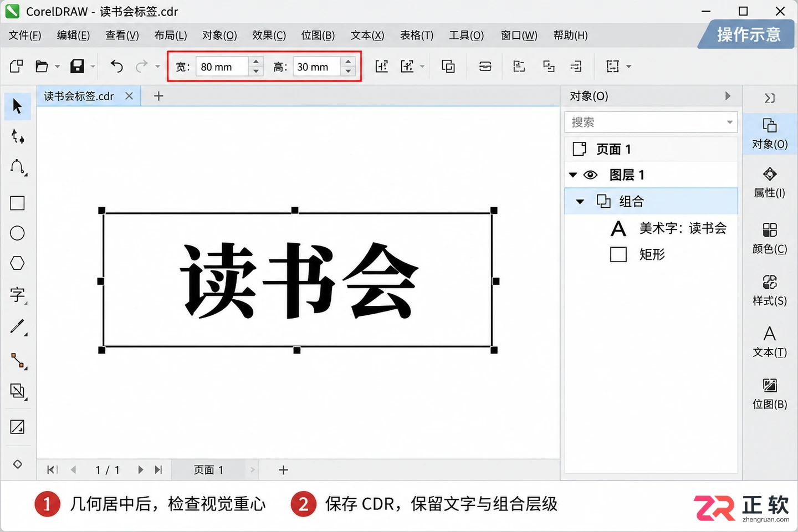The image size is (798, 532).
Task: Open the 位图(B) docker icon
Action: click(770, 393)
